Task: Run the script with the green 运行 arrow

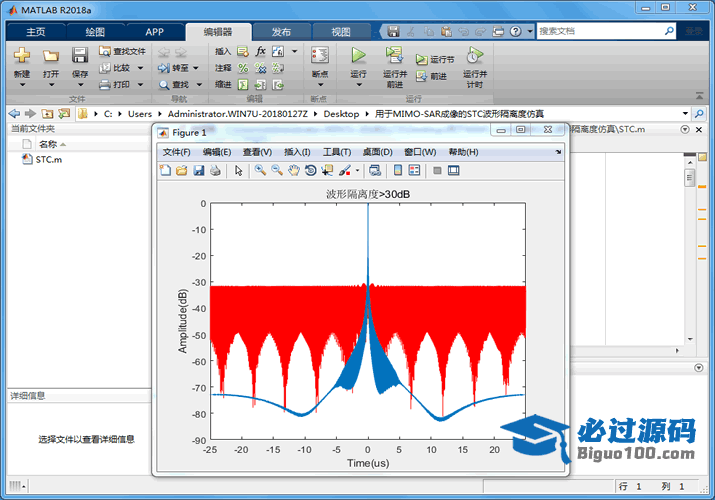Action: pyautogui.click(x=358, y=55)
